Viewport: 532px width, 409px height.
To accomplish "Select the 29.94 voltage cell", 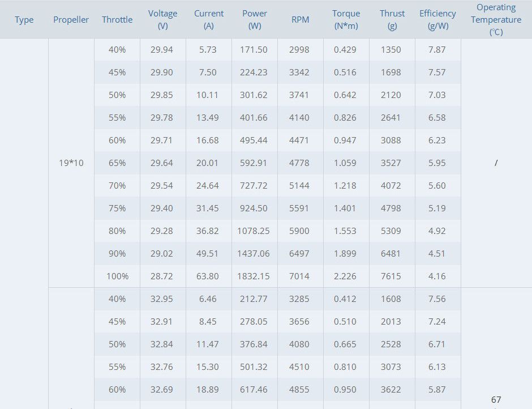I will [162, 50].
